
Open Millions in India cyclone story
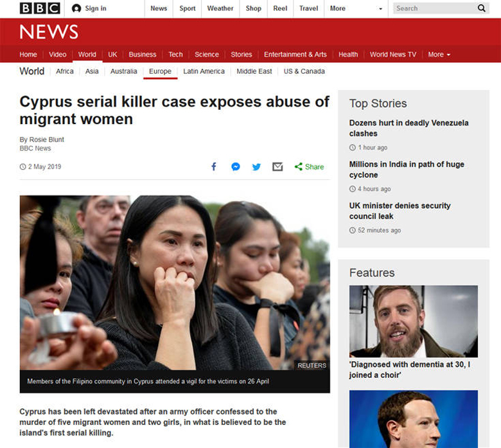[407, 170]
